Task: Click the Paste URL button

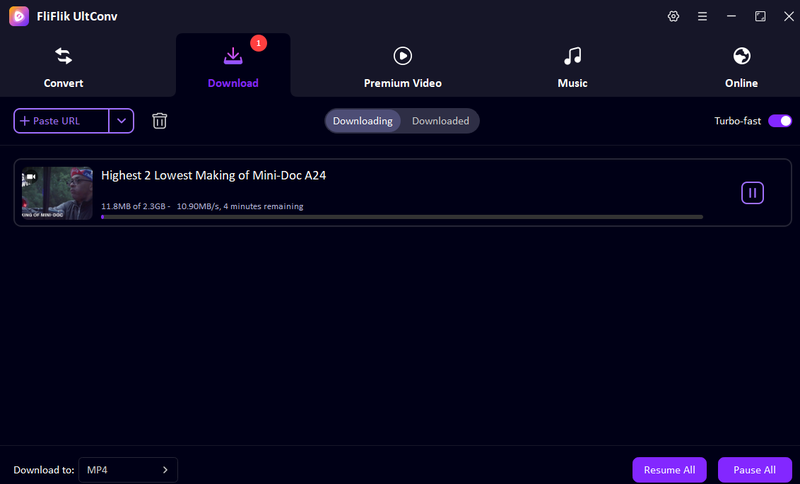Action: tap(61, 121)
